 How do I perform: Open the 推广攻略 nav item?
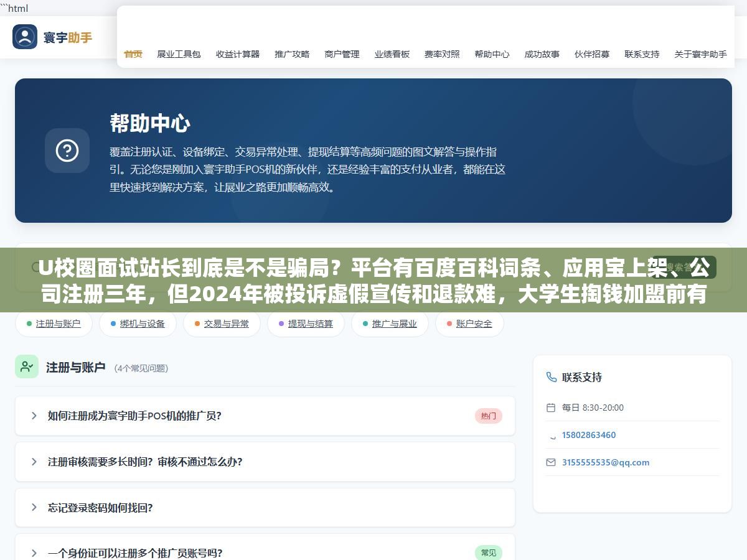click(x=292, y=54)
